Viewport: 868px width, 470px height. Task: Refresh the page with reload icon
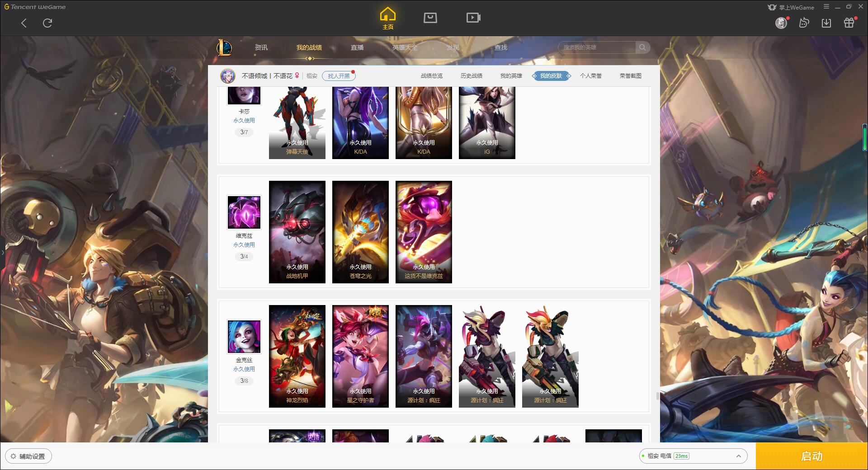[47, 23]
